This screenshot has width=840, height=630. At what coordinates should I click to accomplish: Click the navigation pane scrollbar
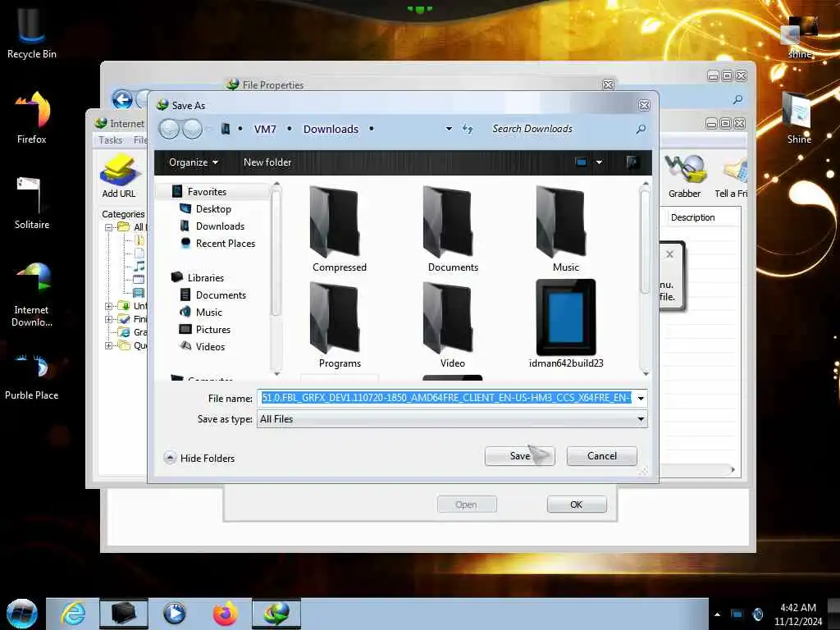(x=276, y=253)
